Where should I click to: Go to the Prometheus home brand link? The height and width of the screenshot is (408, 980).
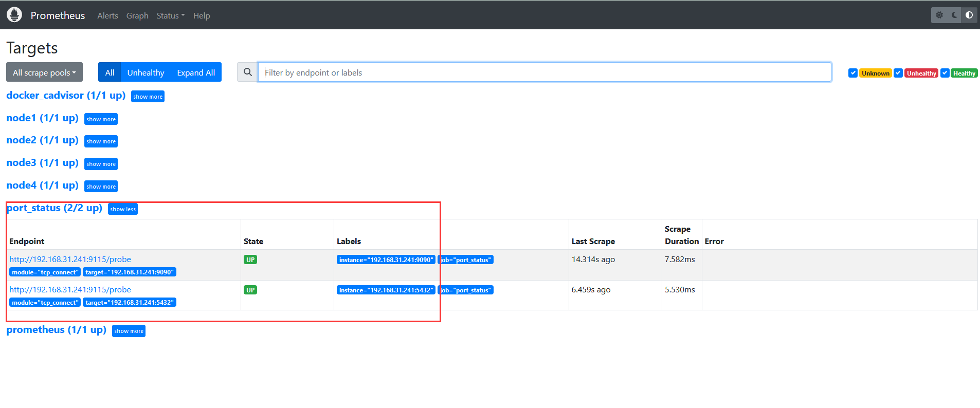58,15
